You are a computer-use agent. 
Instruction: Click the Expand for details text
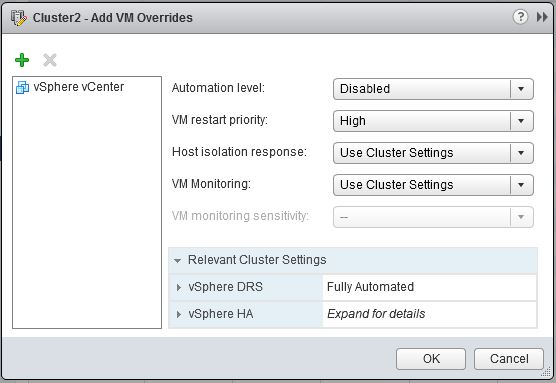pyautogui.click(x=376, y=314)
